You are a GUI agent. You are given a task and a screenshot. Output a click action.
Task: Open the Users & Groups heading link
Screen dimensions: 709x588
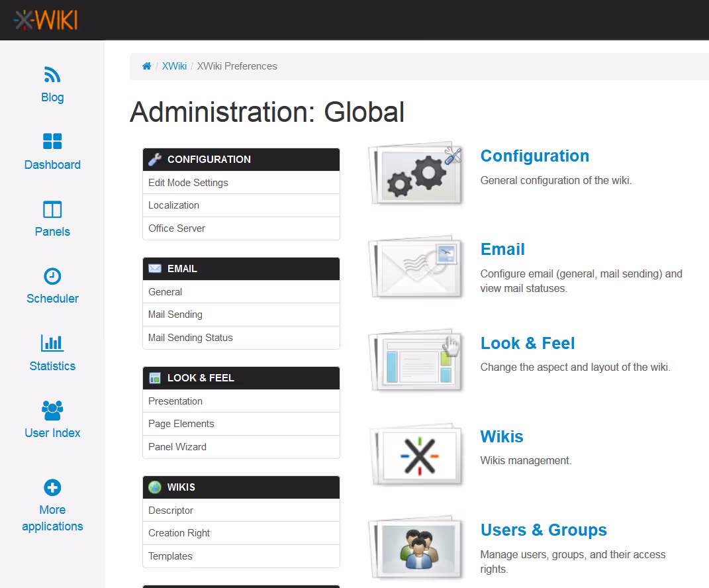[544, 530]
